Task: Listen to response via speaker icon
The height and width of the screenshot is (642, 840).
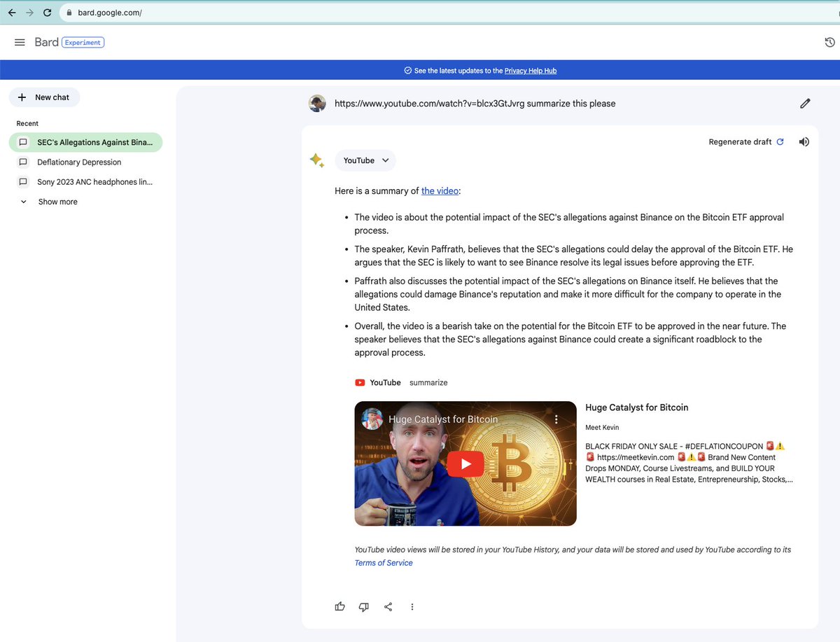Action: 804,141
